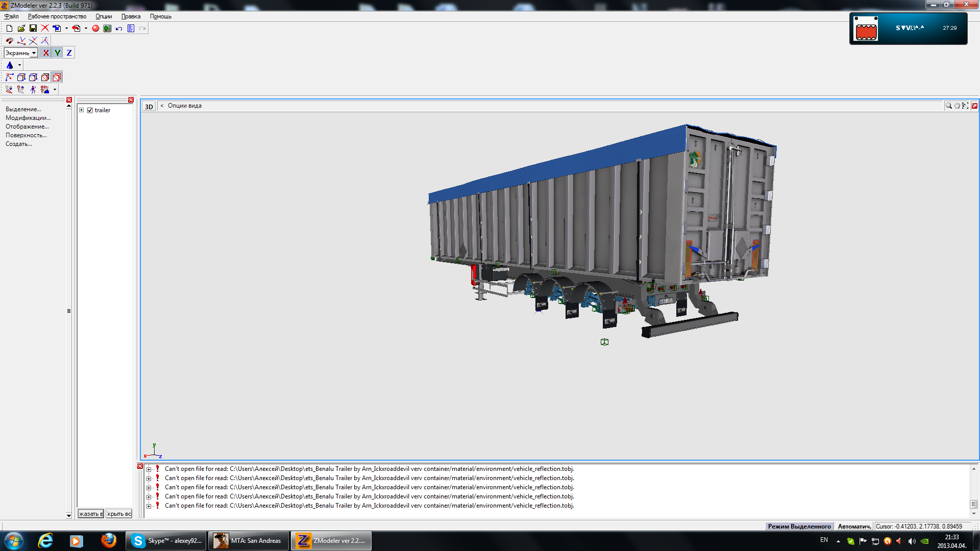Click the Модификации... command entry

[x=28, y=118]
